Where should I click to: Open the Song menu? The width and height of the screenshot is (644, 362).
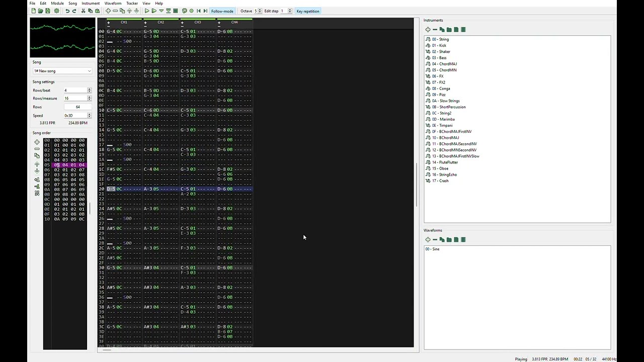pyautogui.click(x=73, y=3)
